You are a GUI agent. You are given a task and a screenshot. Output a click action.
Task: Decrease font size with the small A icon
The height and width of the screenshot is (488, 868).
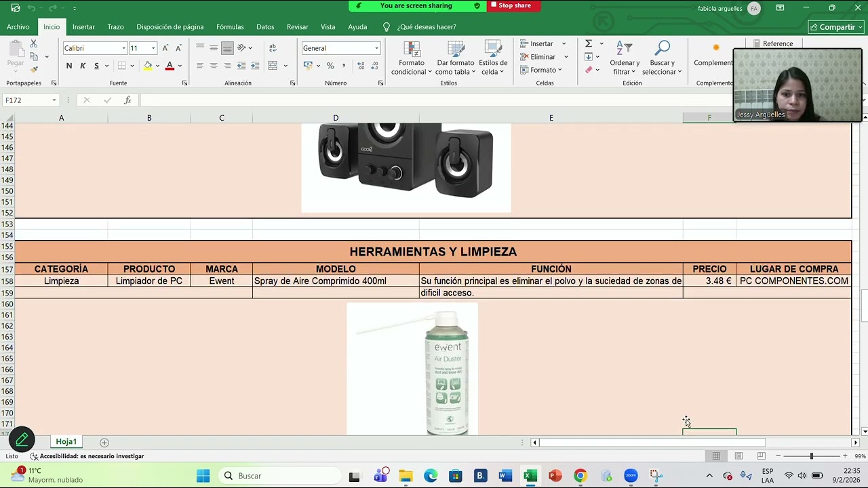(x=178, y=48)
